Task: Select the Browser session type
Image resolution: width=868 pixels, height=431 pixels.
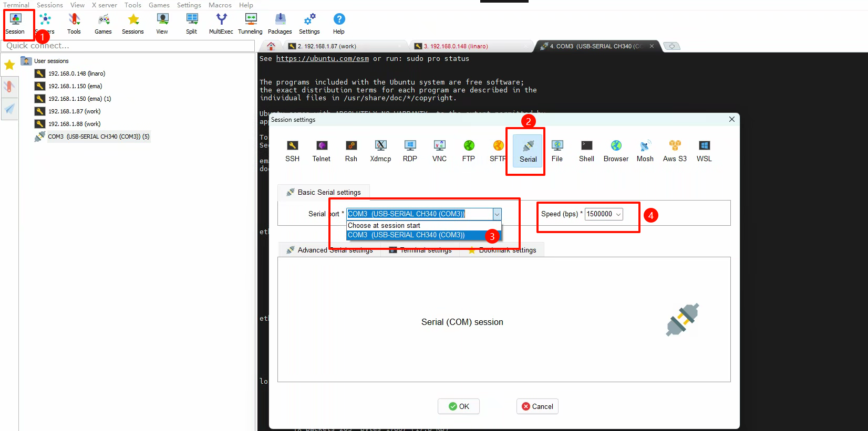Action: [x=616, y=151]
